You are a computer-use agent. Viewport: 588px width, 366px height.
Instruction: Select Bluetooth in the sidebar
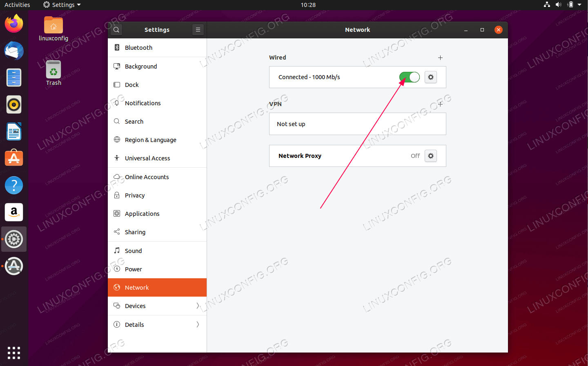157,48
